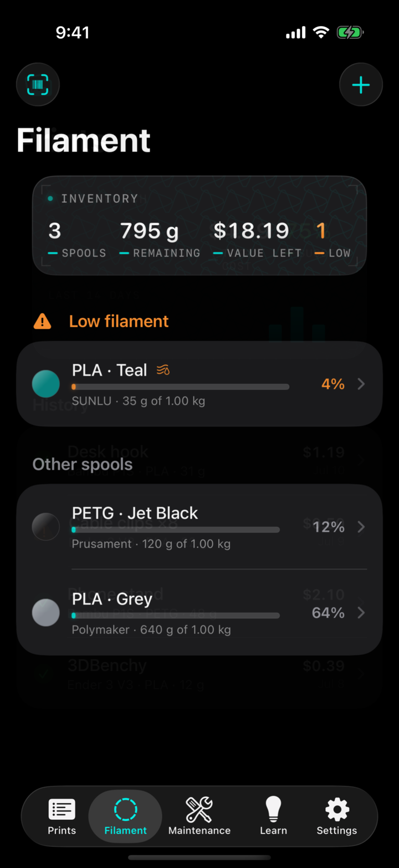Expand PETG Jet Black chevron
399x868 pixels.
(x=361, y=527)
